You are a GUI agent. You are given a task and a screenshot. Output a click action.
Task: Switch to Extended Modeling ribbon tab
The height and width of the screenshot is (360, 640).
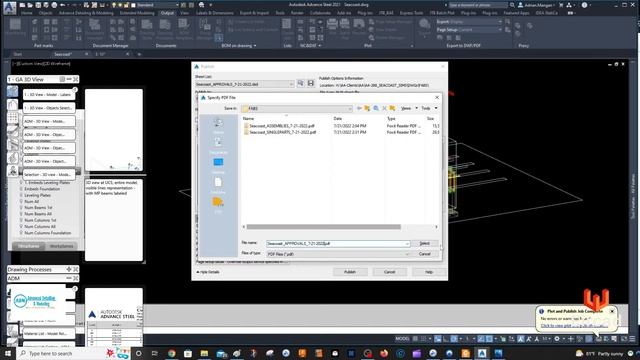tap(137, 13)
